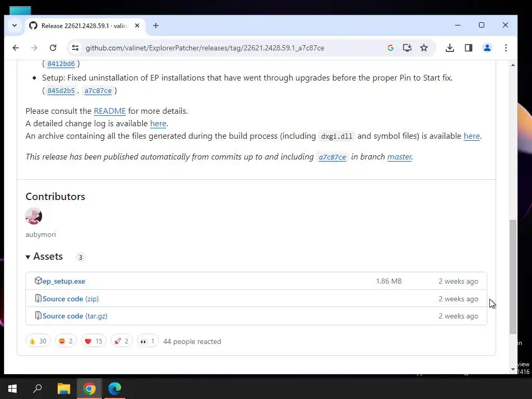View site information icon in address bar

point(75,48)
